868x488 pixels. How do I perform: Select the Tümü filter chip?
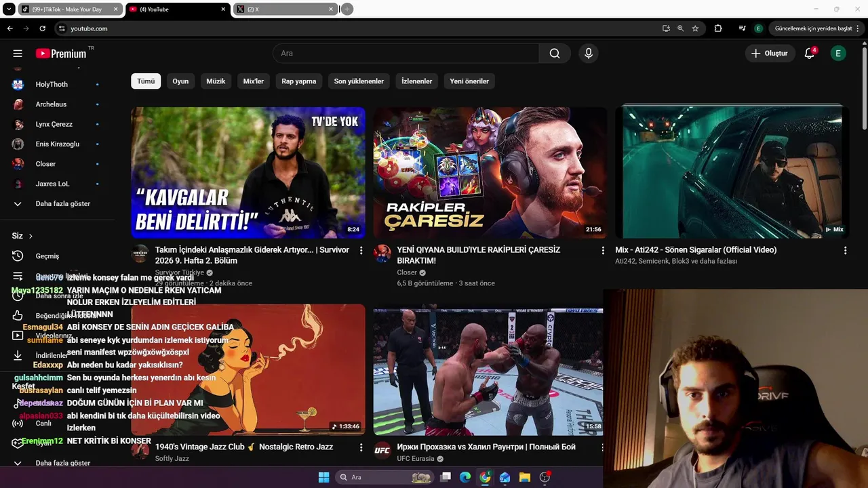[x=146, y=81]
